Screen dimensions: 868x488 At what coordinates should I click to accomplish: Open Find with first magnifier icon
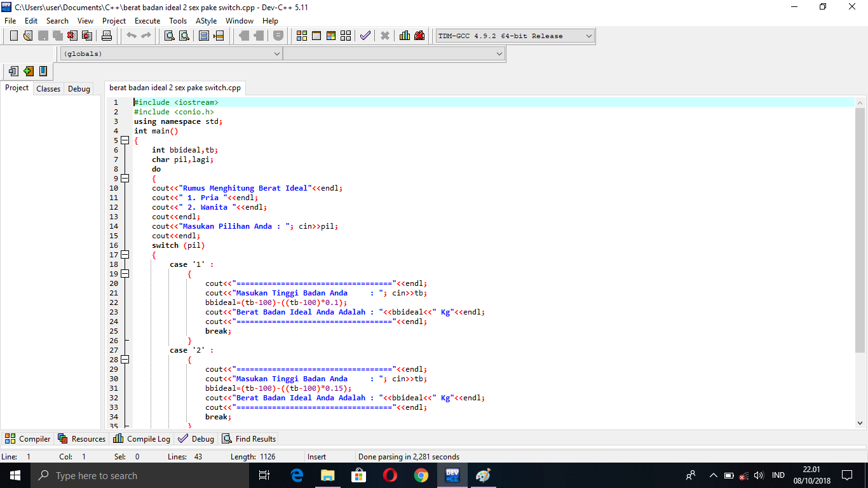(170, 36)
